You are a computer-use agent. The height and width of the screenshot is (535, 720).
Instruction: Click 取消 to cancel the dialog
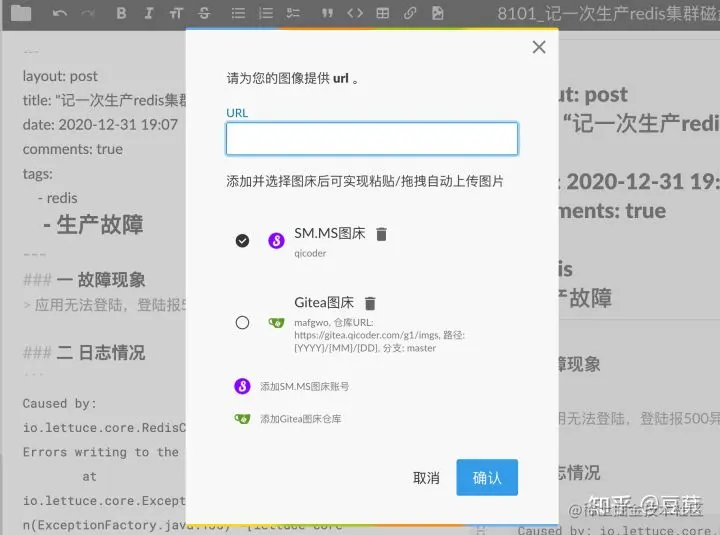[426, 478]
